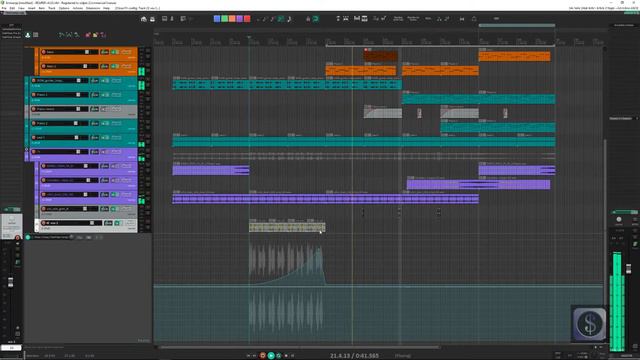Open the Insert menu

31,8
